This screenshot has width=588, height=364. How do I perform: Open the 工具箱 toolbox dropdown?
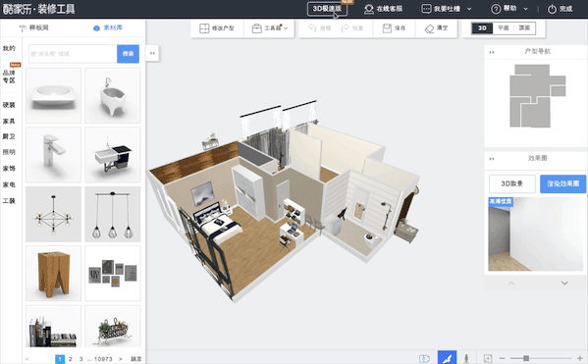[270, 28]
